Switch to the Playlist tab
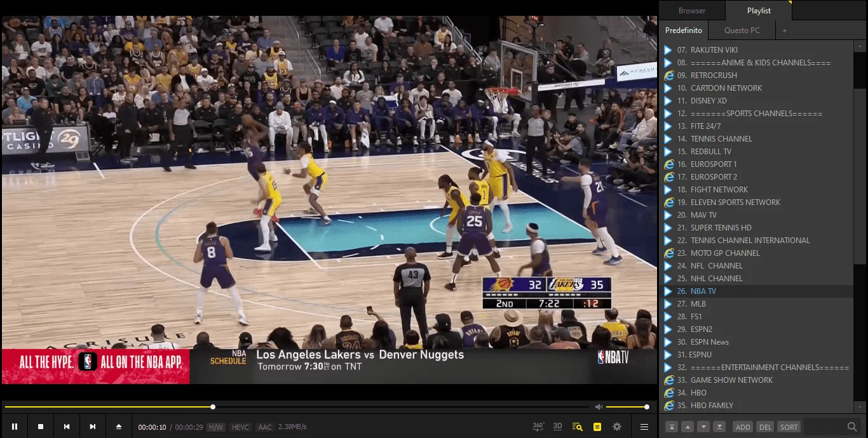 pos(759,10)
